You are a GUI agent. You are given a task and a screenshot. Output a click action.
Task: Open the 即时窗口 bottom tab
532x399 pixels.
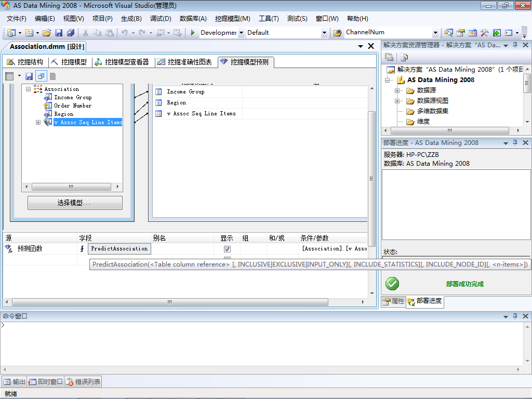point(46,382)
